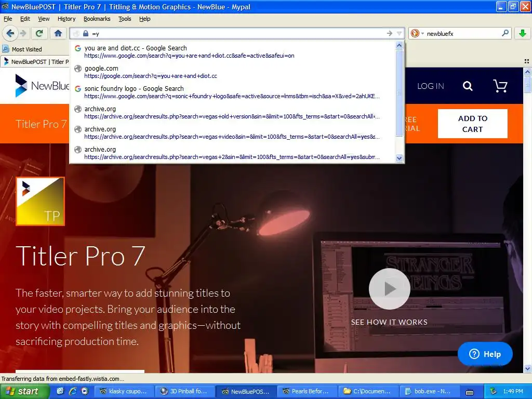Image resolution: width=532 pixels, height=399 pixels.
Task: Click the browser Forward arrow button
Action: 23,33
